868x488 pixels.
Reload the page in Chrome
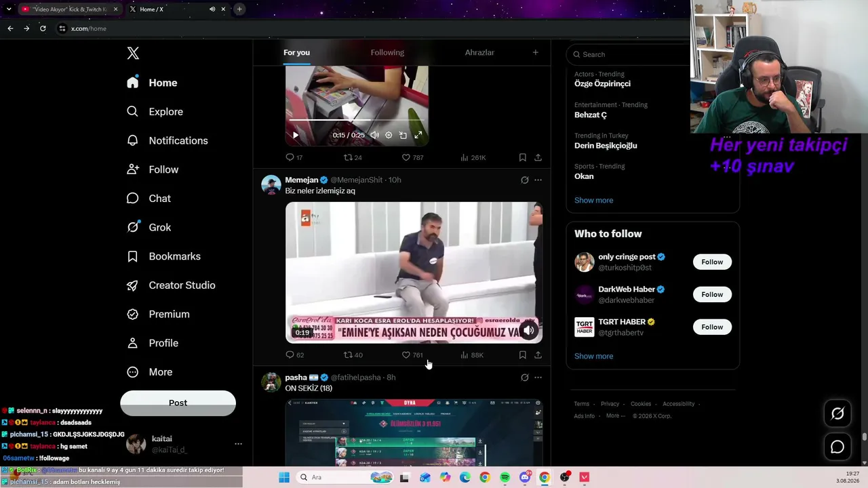43,28
